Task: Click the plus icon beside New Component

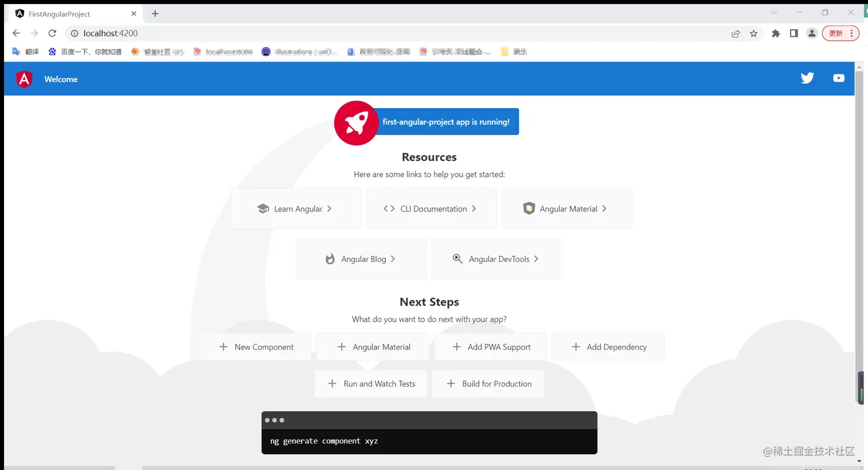Action: pyautogui.click(x=223, y=347)
